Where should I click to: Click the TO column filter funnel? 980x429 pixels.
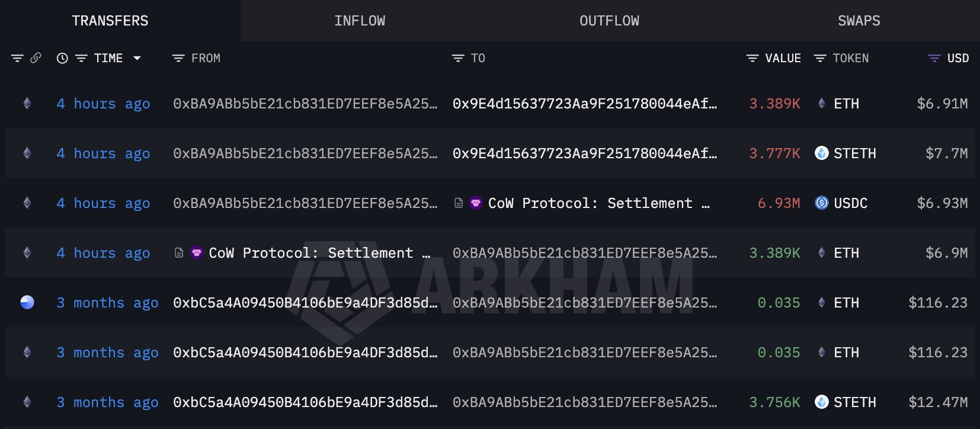pos(458,58)
